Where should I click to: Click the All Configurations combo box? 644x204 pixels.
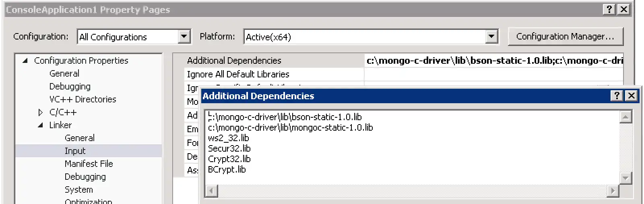coord(134,37)
